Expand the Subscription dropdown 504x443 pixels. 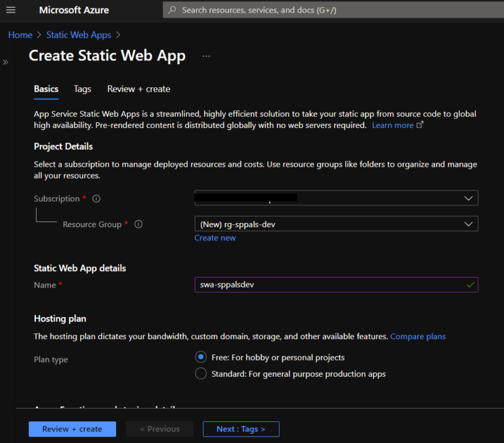click(x=336, y=198)
